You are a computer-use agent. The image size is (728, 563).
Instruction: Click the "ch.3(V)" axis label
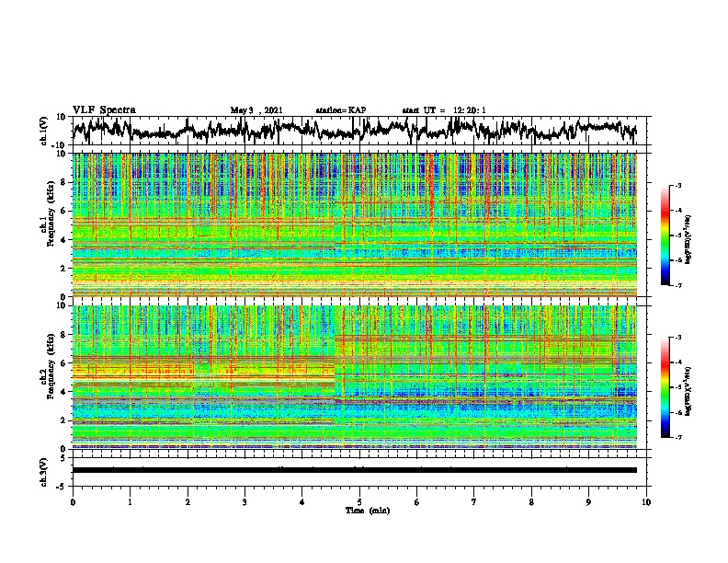tap(44, 472)
